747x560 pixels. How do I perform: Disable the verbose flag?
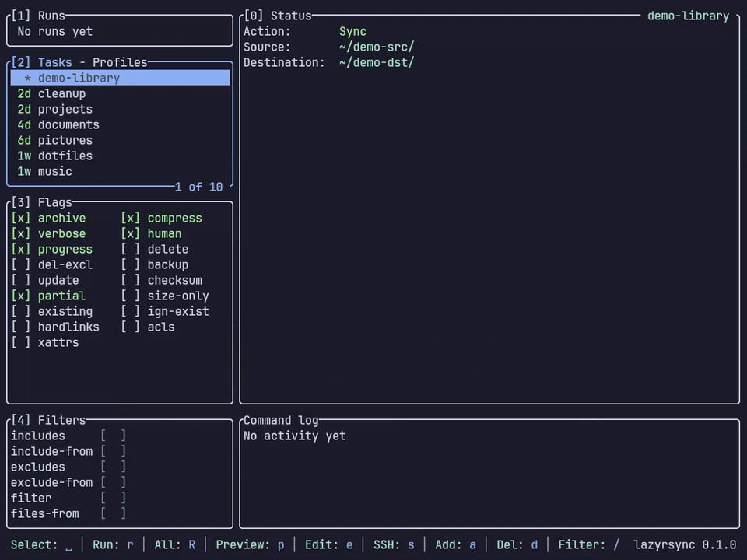click(x=21, y=234)
